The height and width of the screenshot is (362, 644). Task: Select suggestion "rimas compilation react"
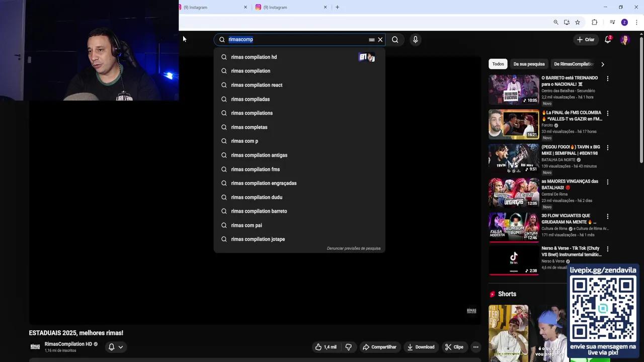(299, 85)
